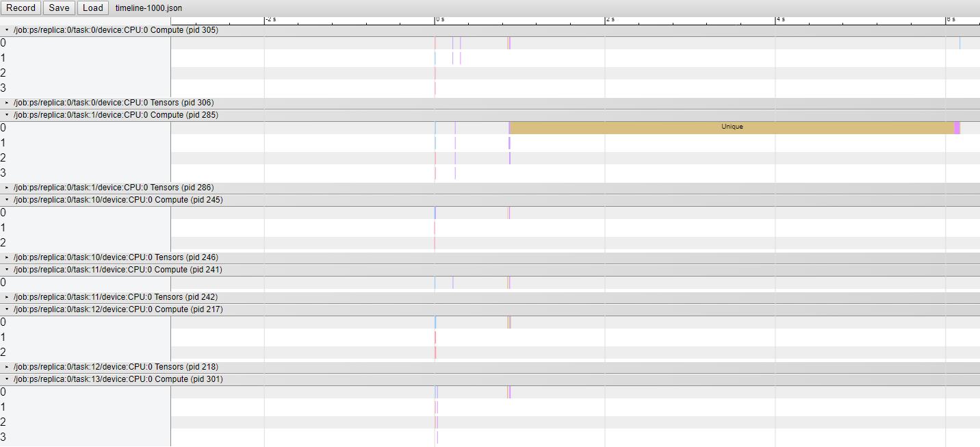Save the current timeline
The height and width of the screenshot is (447, 980).
59,8
